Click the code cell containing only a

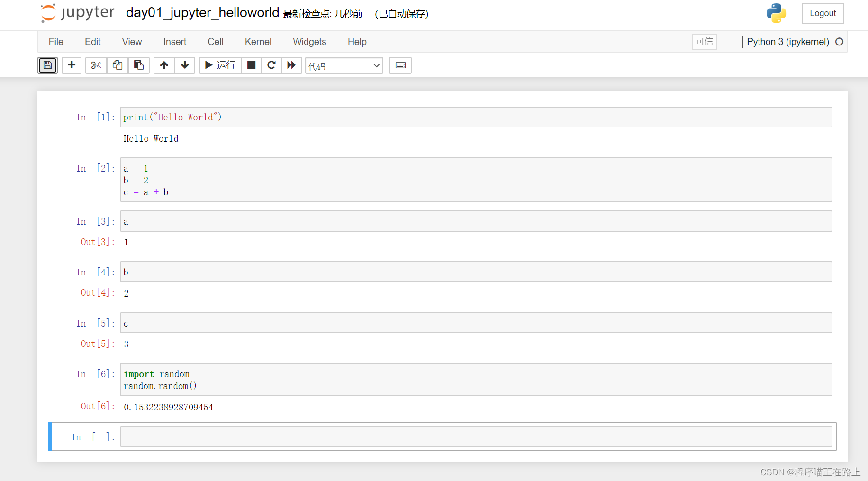tap(476, 221)
